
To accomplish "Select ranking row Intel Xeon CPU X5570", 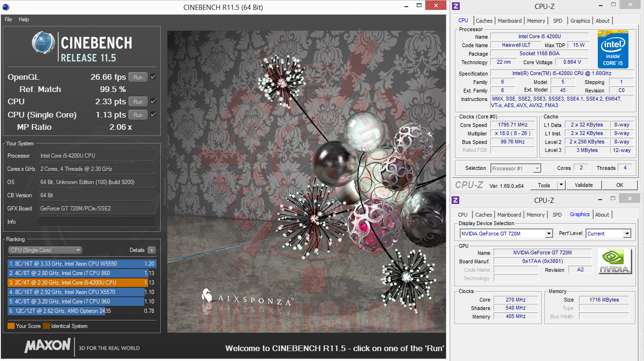I will coord(82,292).
